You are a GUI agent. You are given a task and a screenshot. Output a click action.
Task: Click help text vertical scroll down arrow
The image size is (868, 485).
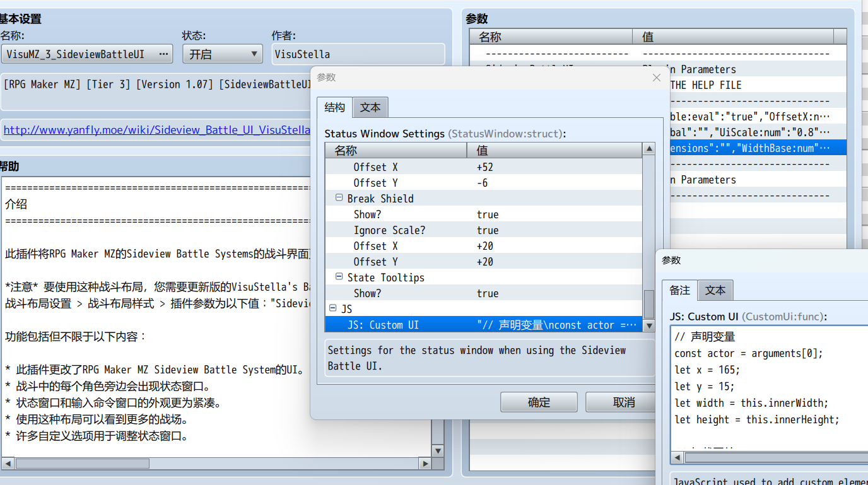pos(438,451)
